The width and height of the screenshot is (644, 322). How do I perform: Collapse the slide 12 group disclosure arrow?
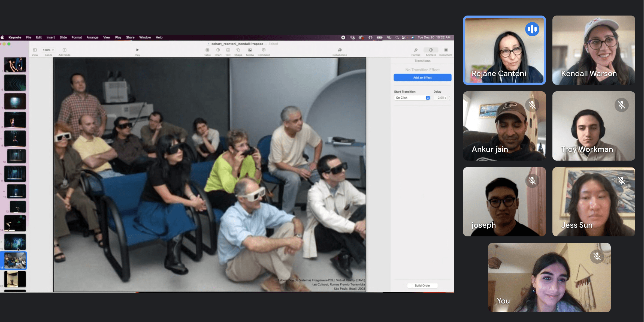[4, 191]
